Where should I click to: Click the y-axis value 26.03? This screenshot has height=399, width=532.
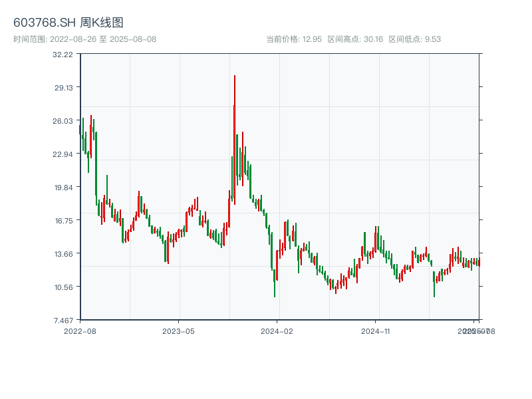tap(63, 121)
